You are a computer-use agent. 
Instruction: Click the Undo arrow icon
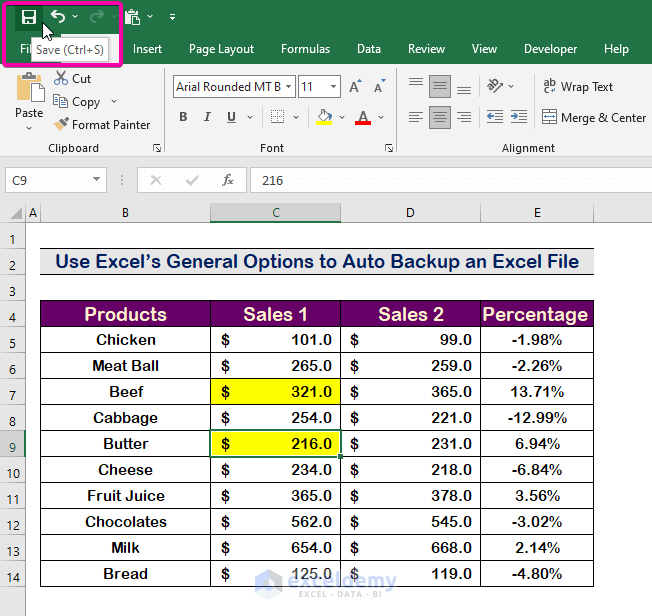[59, 17]
